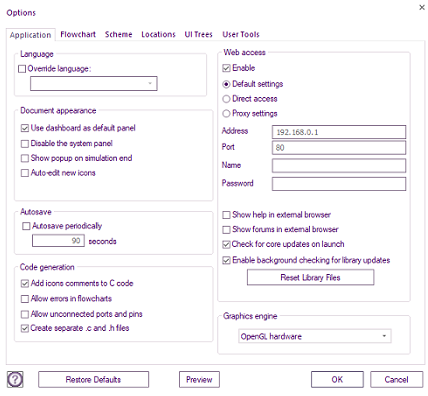The image size is (428, 396).
Task: Click the Port input field
Action: [x=339, y=148]
